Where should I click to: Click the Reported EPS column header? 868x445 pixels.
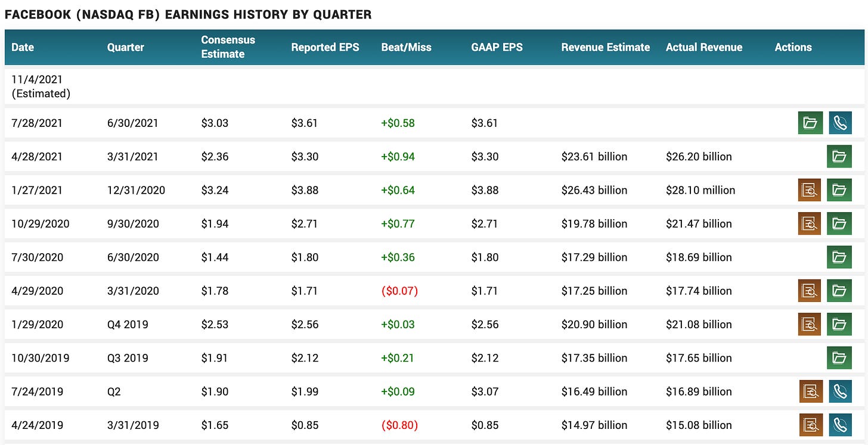(325, 47)
